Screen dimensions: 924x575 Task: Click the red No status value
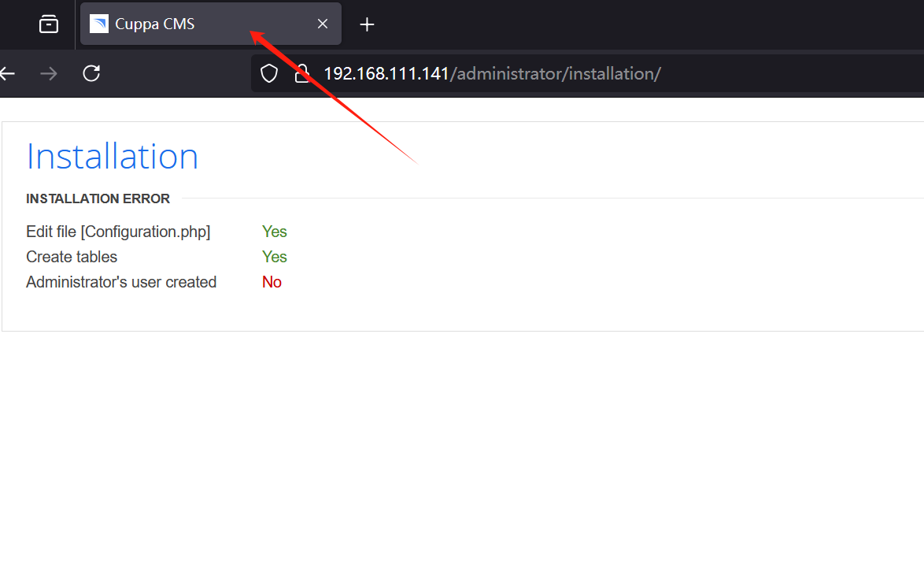pyautogui.click(x=272, y=283)
